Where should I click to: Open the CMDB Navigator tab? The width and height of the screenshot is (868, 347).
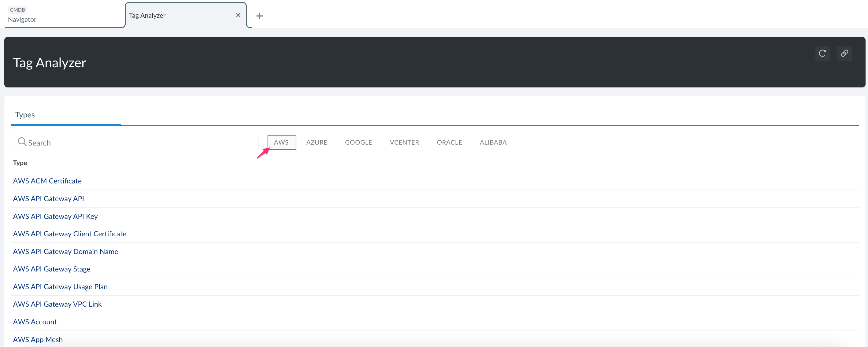[x=22, y=15]
